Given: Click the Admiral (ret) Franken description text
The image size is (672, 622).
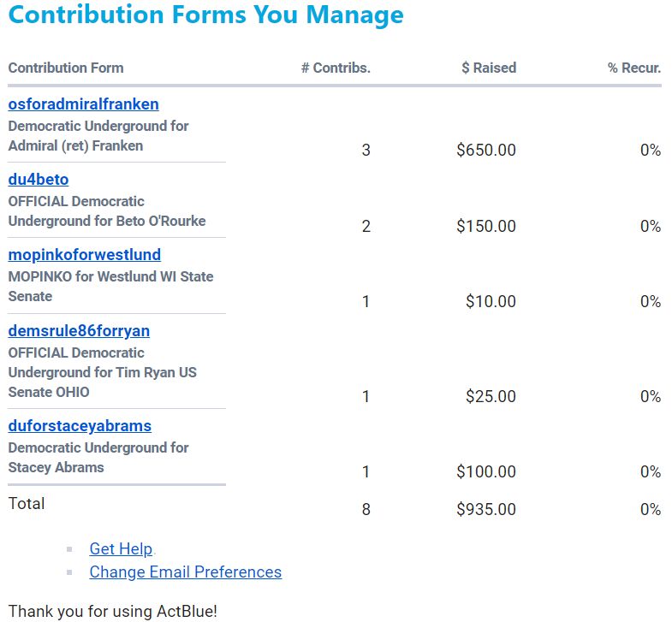Looking at the screenshot, I should click(98, 136).
